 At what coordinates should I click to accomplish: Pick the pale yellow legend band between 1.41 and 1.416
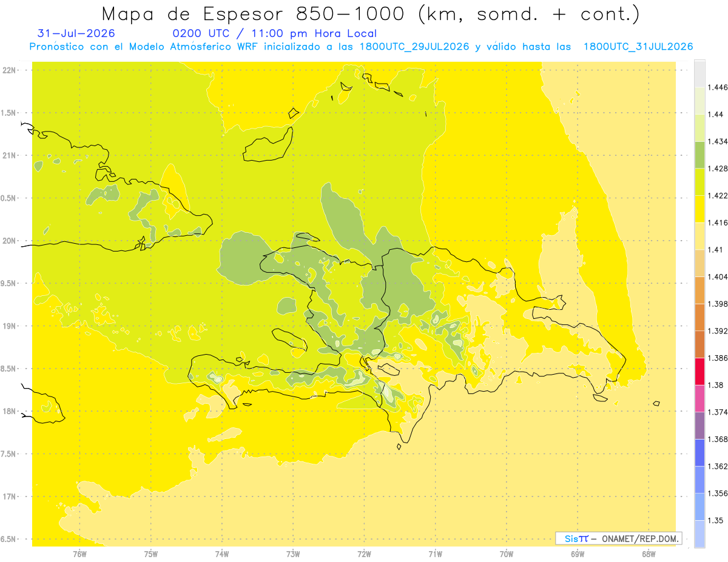tap(699, 236)
